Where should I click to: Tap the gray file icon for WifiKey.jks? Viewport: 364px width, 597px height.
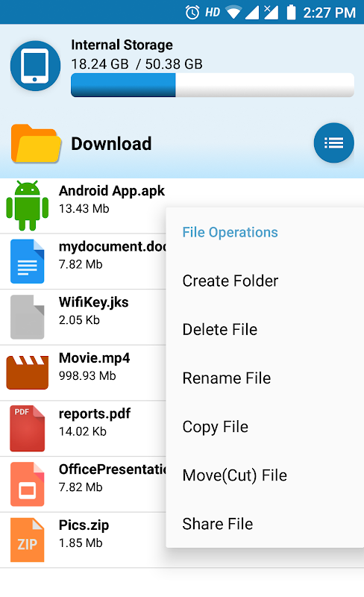point(28,316)
